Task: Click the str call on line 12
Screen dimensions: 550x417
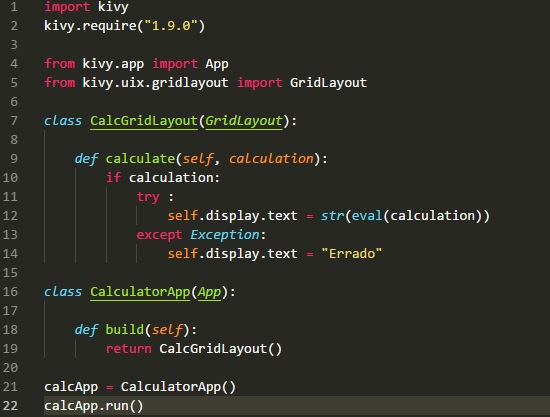Action: point(333,215)
